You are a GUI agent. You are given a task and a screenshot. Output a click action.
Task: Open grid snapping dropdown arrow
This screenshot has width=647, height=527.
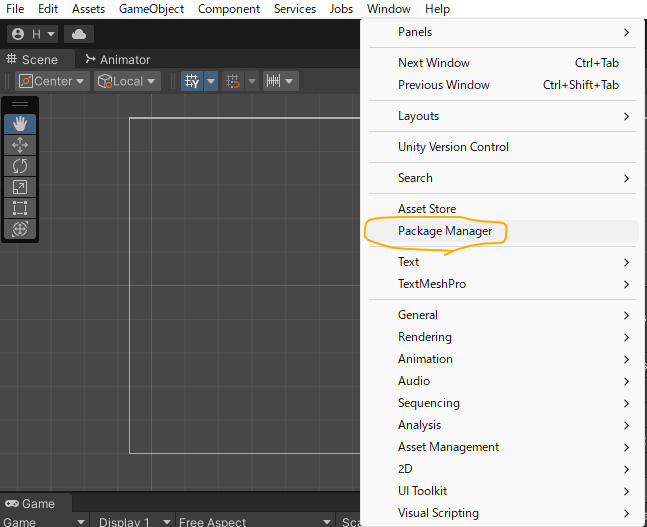[x=252, y=81]
